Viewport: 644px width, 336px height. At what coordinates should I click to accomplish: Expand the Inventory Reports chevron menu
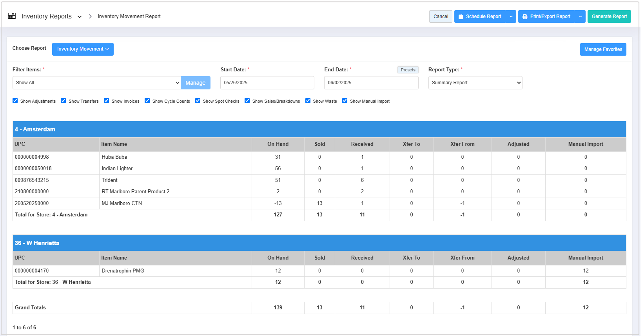point(80,16)
